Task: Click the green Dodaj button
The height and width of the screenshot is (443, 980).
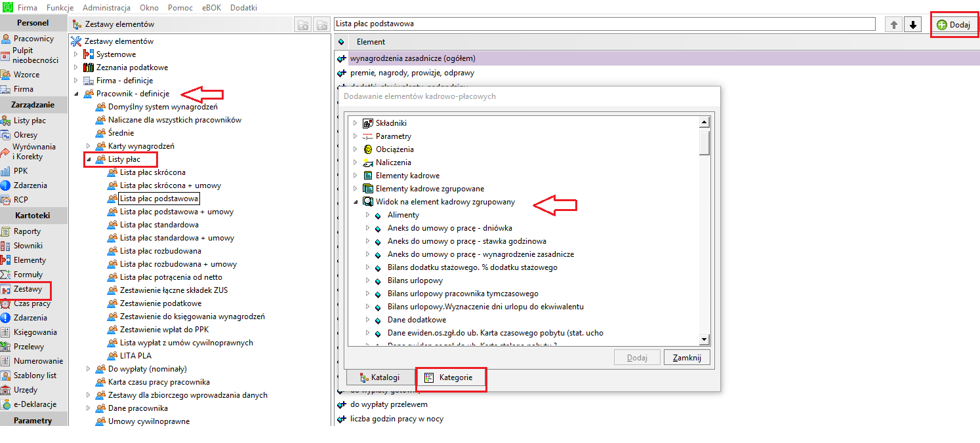Action: coord(954,25)
